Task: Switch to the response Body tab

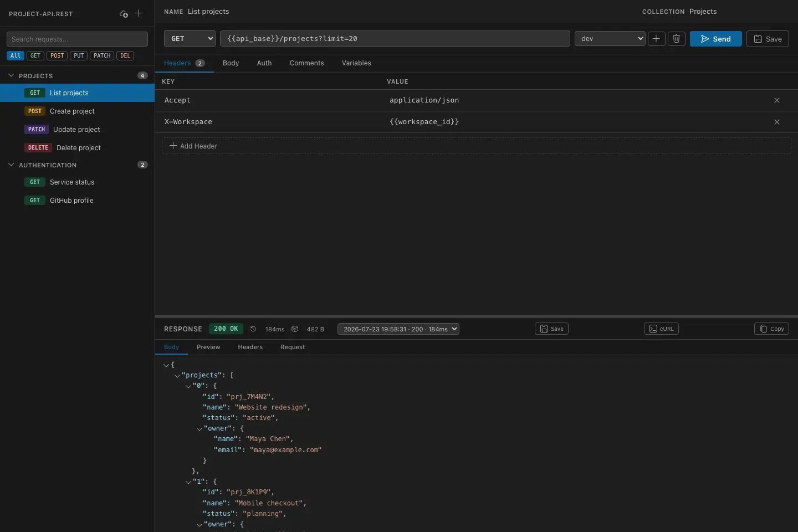Action: [x=172, y=347]
